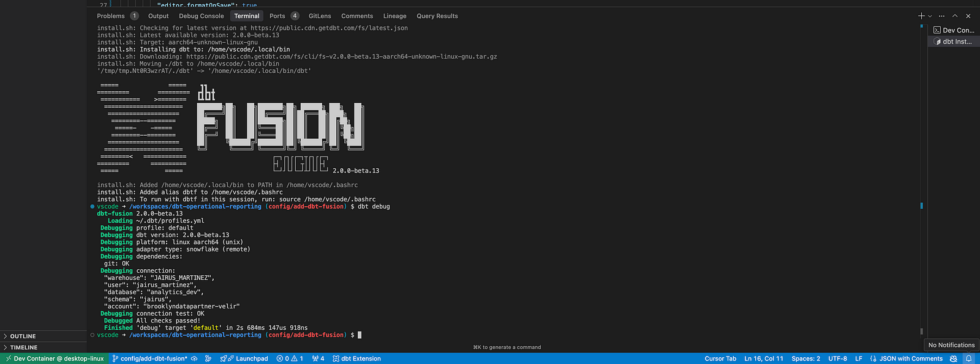Switch to the Problems tab

(x=111, y=16)
